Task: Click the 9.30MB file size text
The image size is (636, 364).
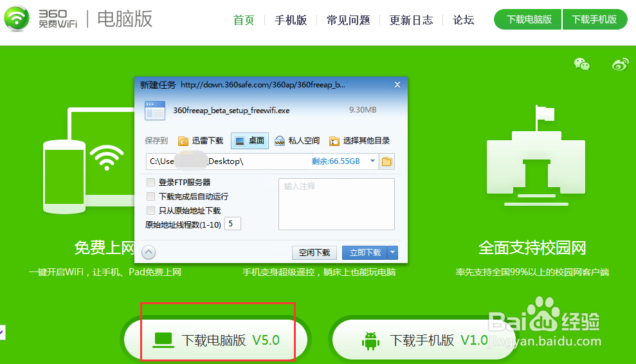Action: [x=363, y=110]
